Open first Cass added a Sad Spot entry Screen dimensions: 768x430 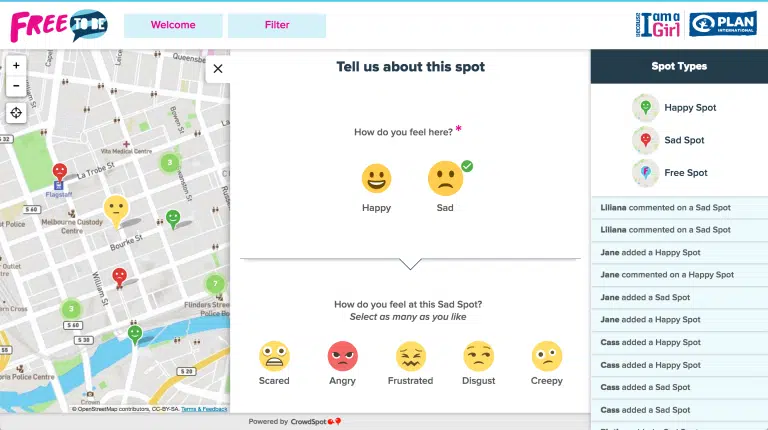point(679,387)
